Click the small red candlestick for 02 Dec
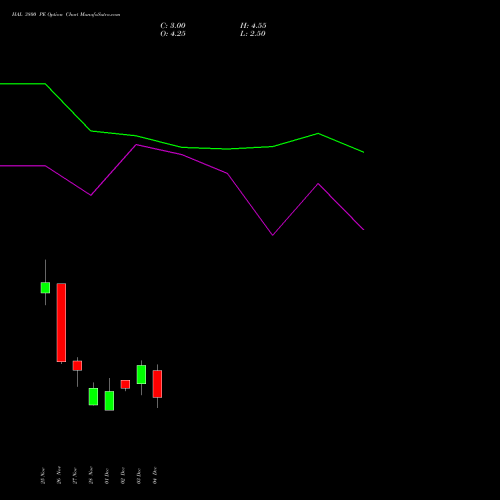The height and width of the screenshot is (500, 500). (125, 384)
